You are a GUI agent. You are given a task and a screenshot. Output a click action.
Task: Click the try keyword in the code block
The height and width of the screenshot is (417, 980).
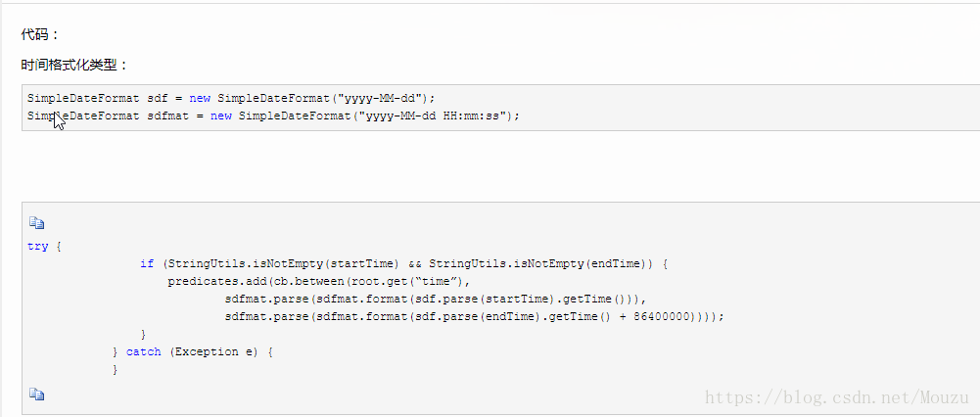pyautogui.click(x=38, y=247)
